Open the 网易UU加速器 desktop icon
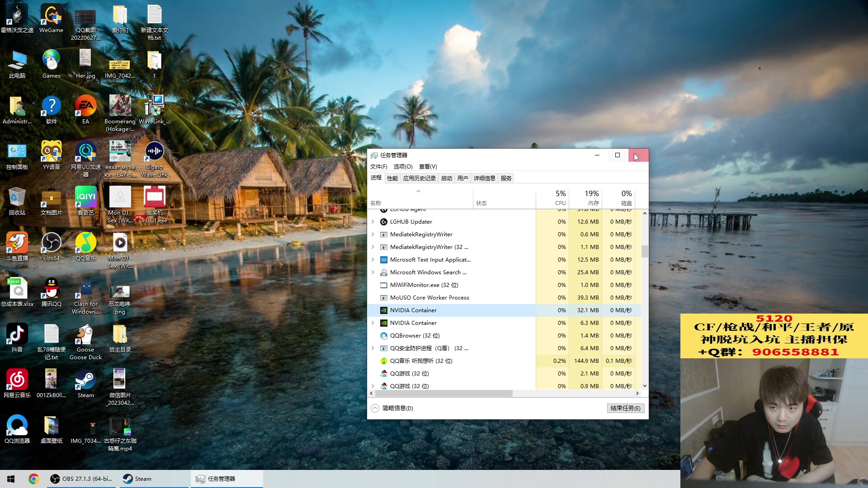Viewport: 868px width, 488px height. tap(85, 159)
